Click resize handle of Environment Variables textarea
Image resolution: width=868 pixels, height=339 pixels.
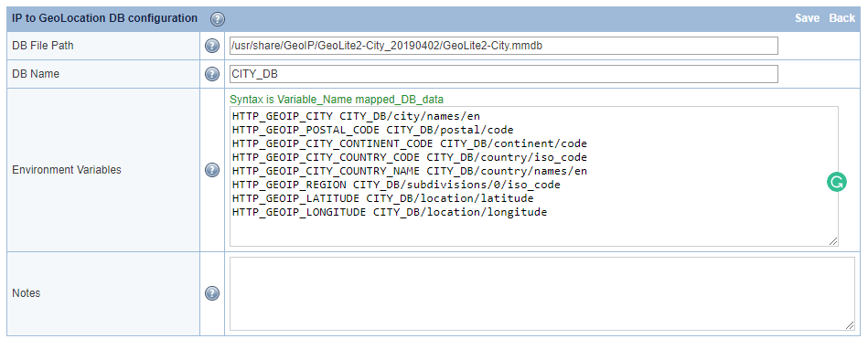(833, 241)
